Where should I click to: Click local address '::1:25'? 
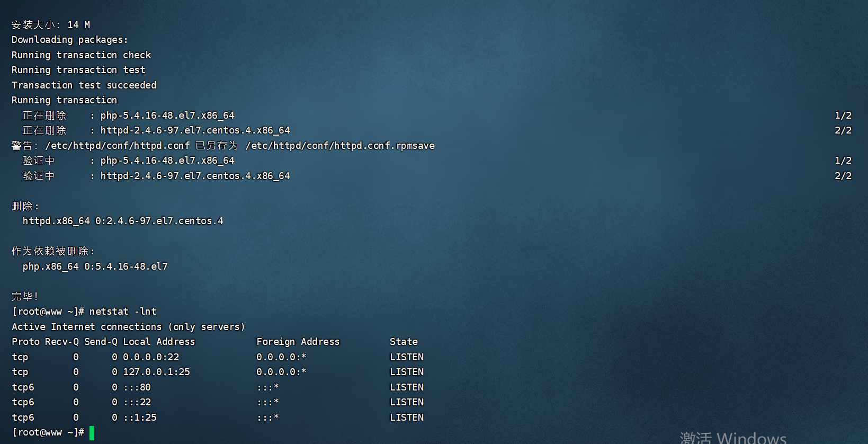tap(140, 418)
